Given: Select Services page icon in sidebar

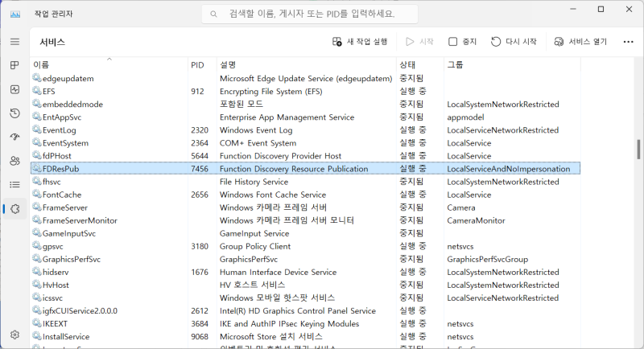Looking at the screenshot, I should [14, 209].
